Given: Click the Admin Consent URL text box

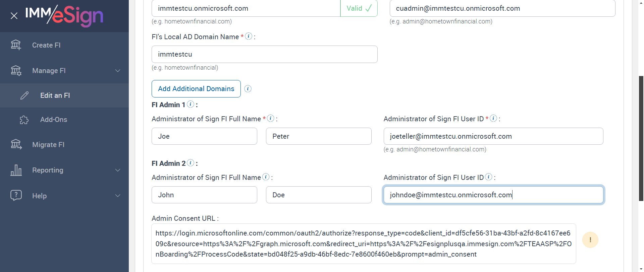Looking at the screenshot, I should point(364,244).
